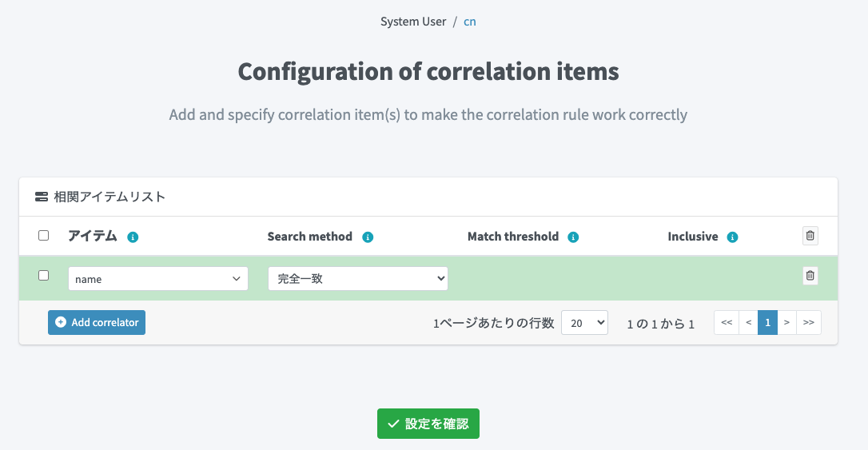Open the cn breadcrumb link

(x=469, y=22)
